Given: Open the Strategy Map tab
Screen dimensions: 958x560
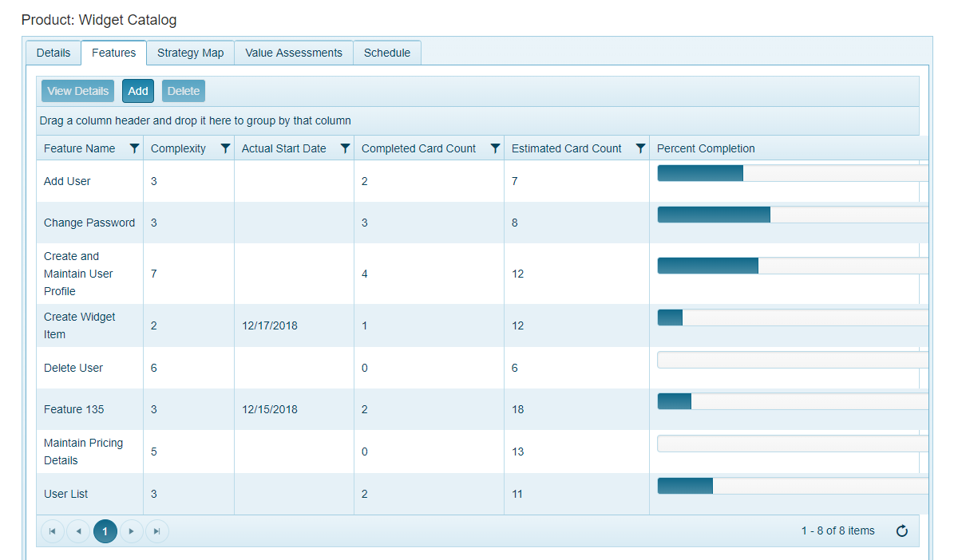Looking at the screenshot, I should [190, 53].
